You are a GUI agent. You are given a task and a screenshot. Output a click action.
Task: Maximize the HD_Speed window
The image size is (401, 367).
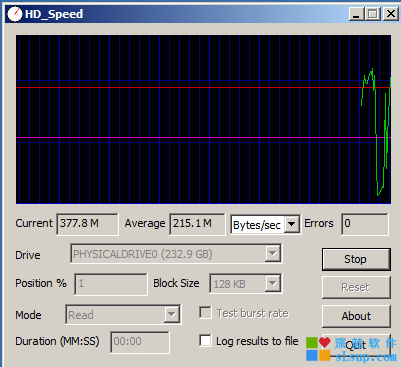click(372, 14)
